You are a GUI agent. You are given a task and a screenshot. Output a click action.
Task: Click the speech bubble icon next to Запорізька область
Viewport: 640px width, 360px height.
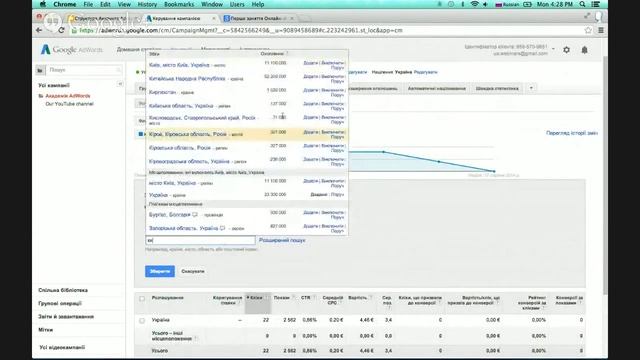coord(222,228)
